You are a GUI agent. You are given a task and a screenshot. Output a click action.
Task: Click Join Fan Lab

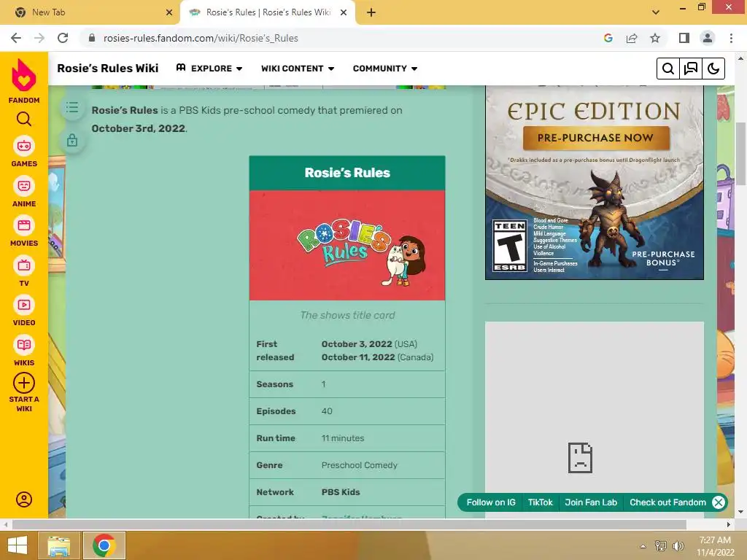pyautogui.click(x=591, y=502)
